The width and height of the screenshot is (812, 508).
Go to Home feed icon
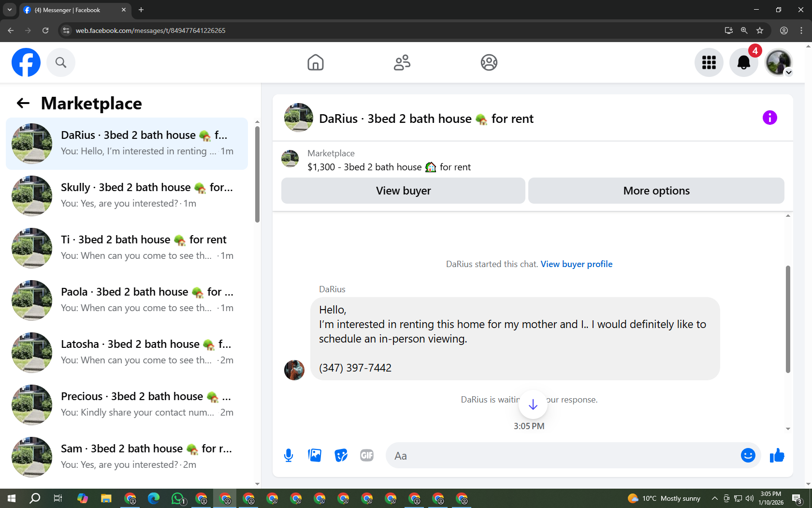coord(316,62)
